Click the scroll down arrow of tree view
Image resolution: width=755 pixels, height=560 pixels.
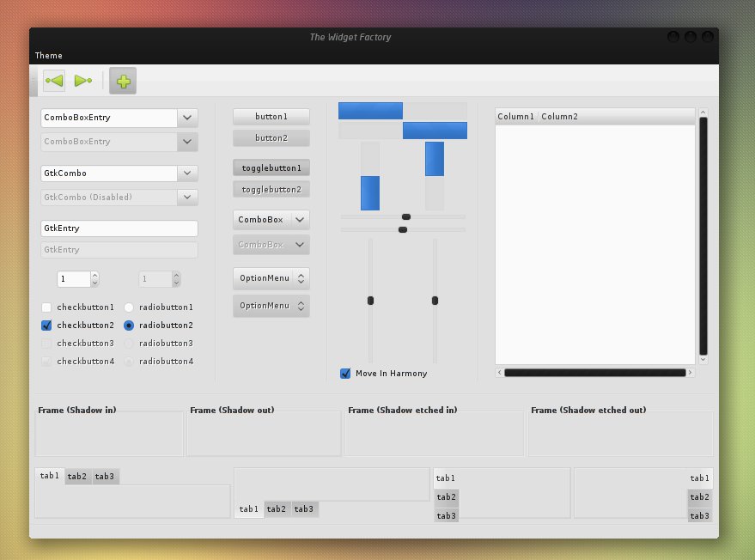703,360
